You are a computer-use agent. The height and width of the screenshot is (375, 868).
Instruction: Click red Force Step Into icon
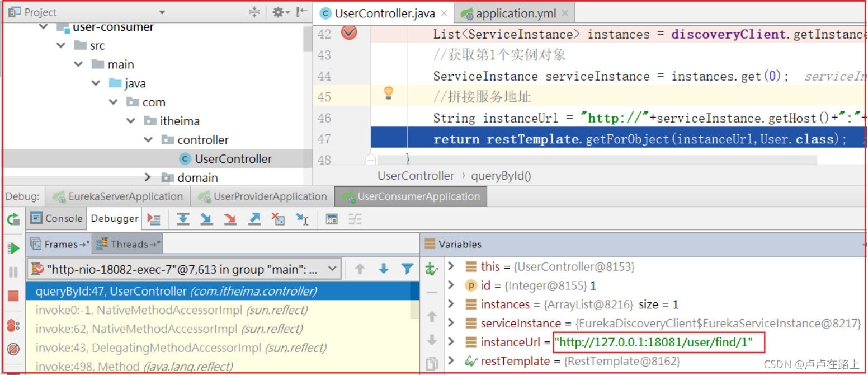click(230, 219)
